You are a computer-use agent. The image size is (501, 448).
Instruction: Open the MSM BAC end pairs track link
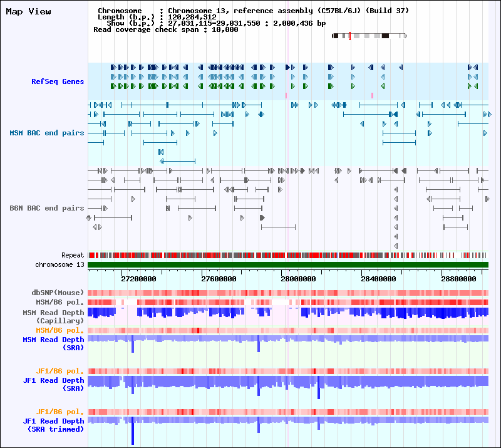point(46,133)
